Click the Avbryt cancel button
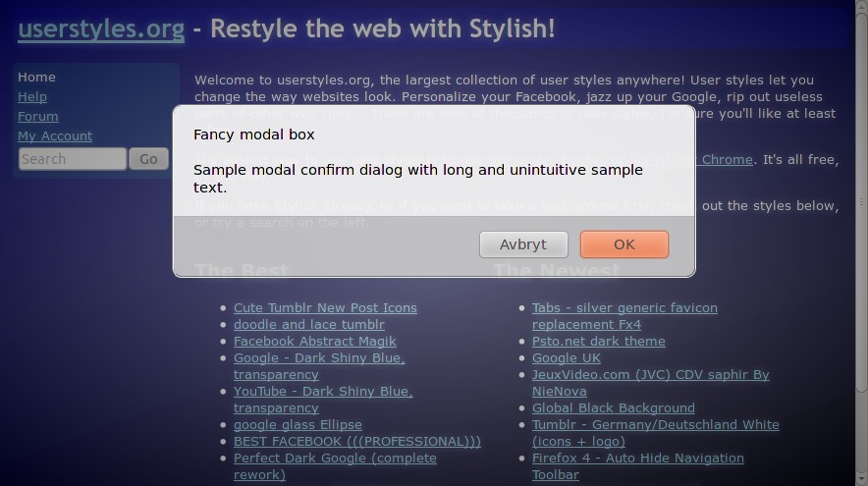 [523, 244]
